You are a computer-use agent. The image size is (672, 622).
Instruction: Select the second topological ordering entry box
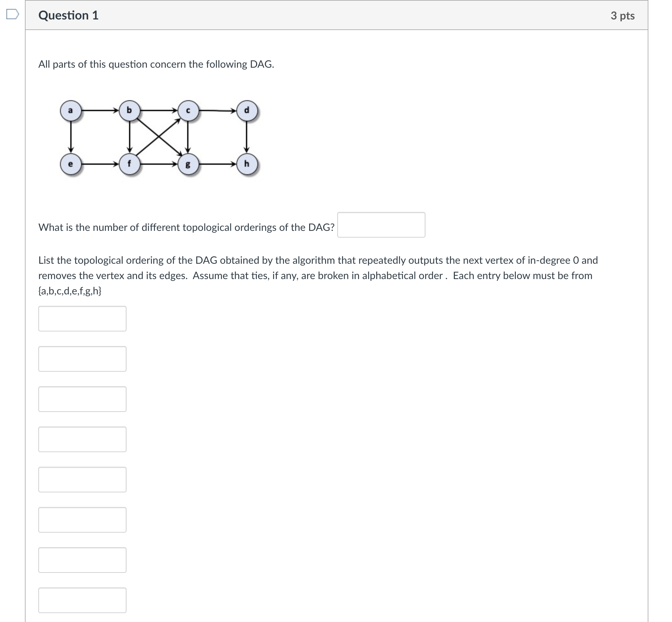click(82, 359)
